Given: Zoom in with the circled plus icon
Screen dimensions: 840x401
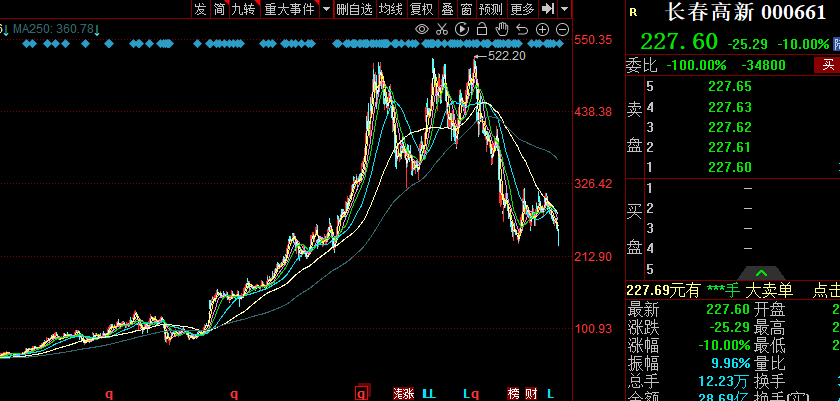Looking at the screenshot, I should [542, 30].
